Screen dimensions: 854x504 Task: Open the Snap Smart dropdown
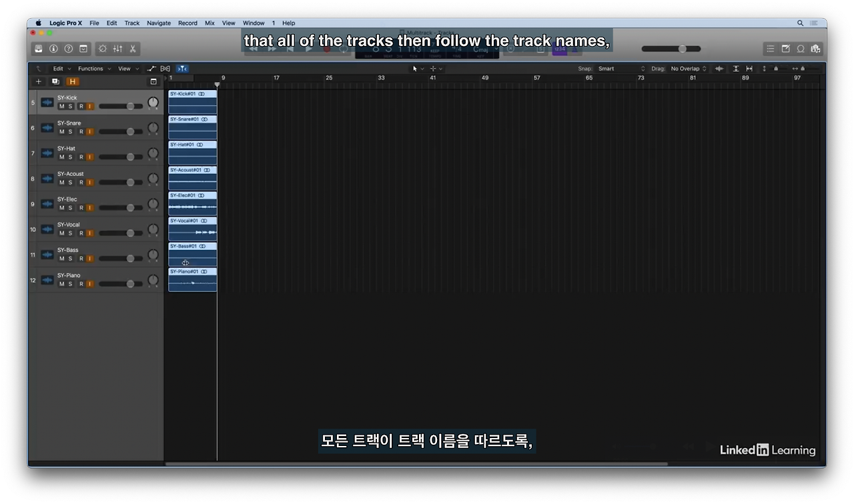click(x=621, y=69)
